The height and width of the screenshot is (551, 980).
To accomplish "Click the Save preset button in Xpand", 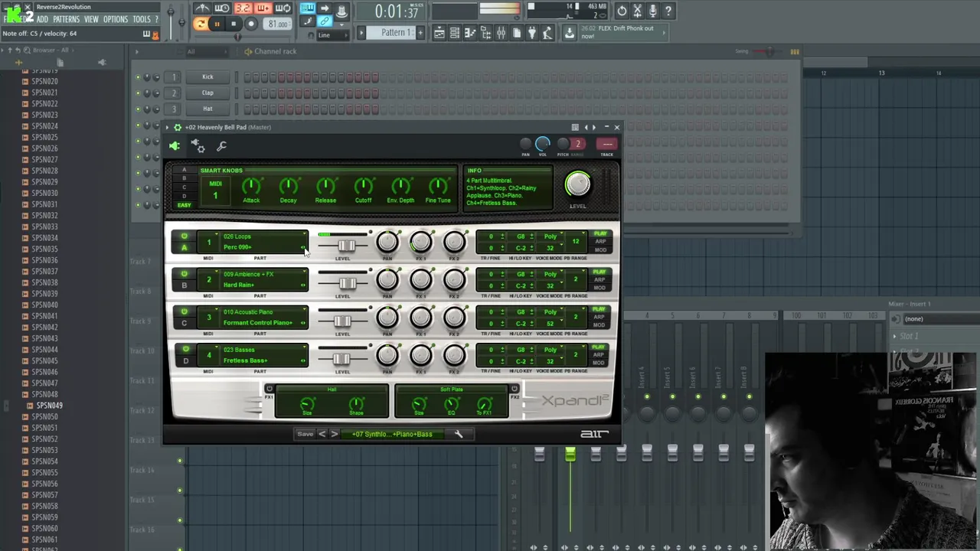I will pyautogui.click(x=305, y=434).
